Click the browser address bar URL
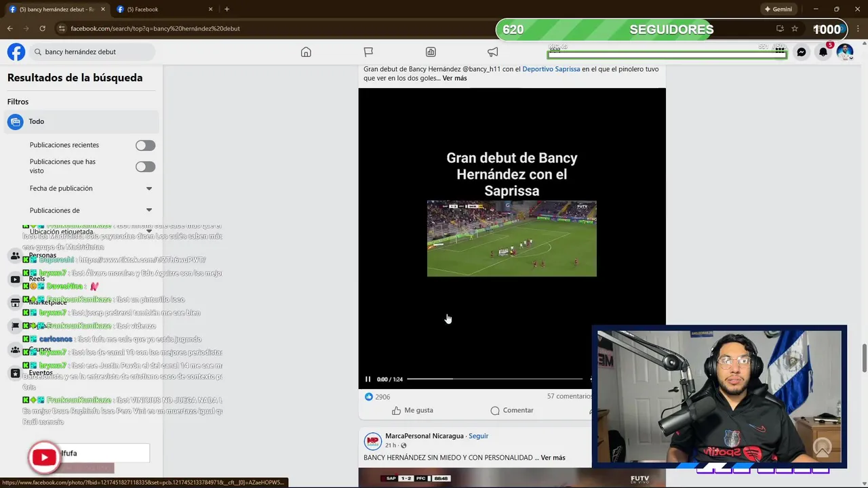868x488 pixels. [155, 28]
